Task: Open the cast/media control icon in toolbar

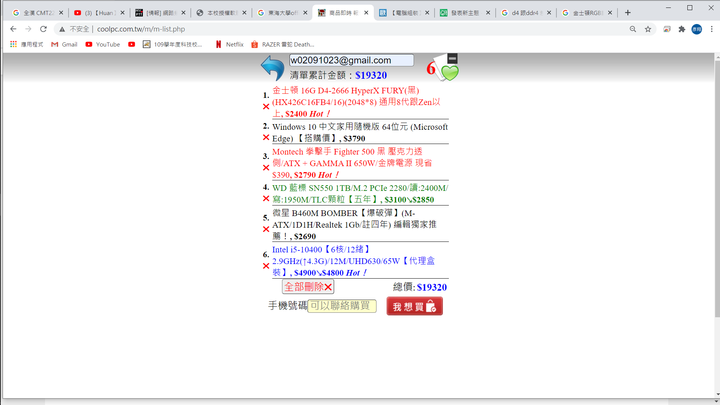Action: click(667, 29)
